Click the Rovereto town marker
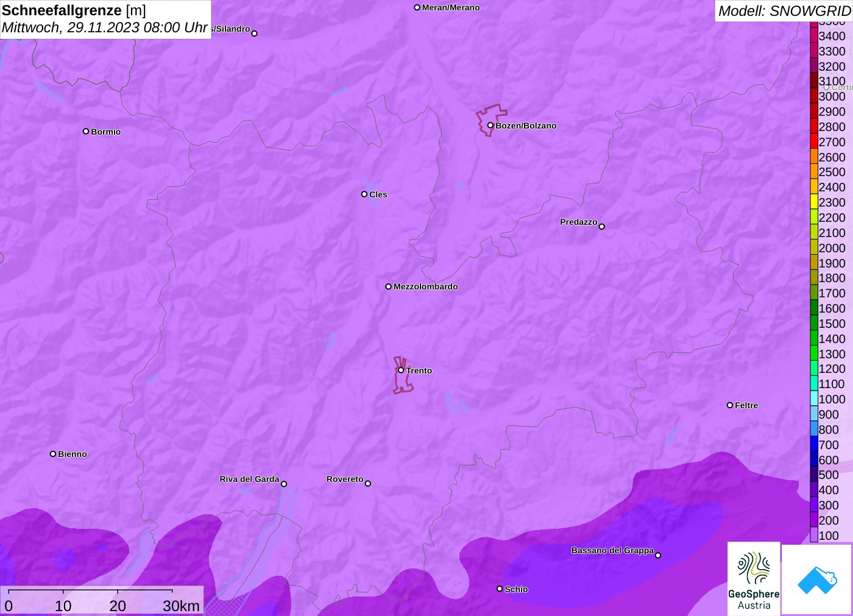853x616 pixels. tap(368, 484)
